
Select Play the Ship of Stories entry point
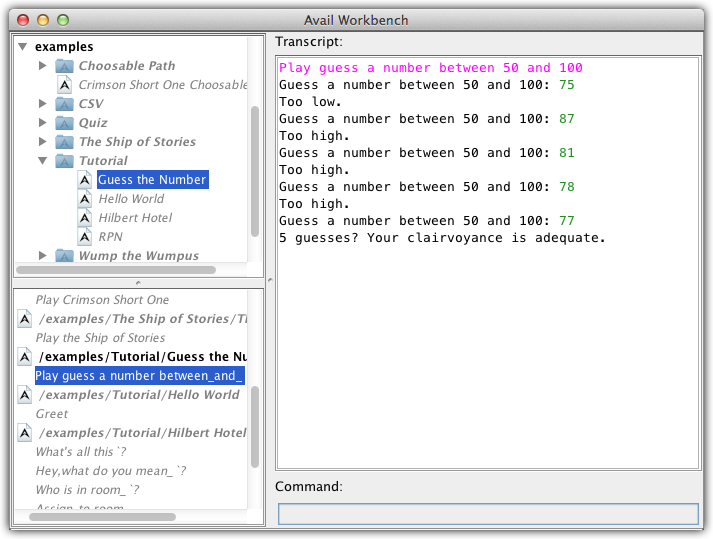pos(100,338)
